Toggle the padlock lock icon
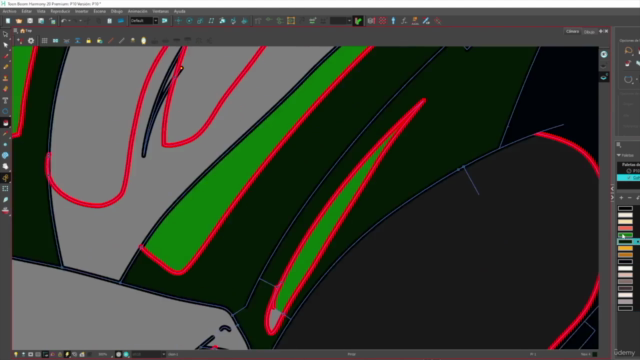The width and height of the screenshot is (640, 360). coord(89,41)
